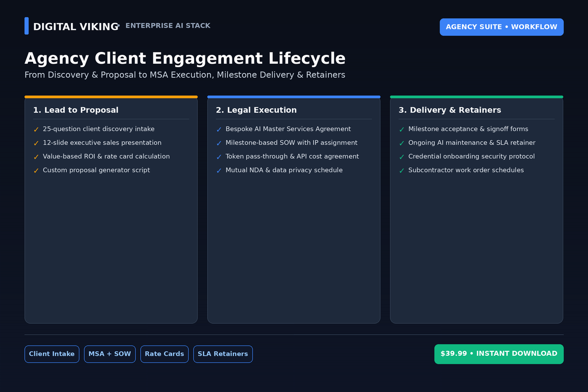Click checkmark beside Bespoke AI Master Services Agreement
Screen dimensions: 588x392
(219, 130)
